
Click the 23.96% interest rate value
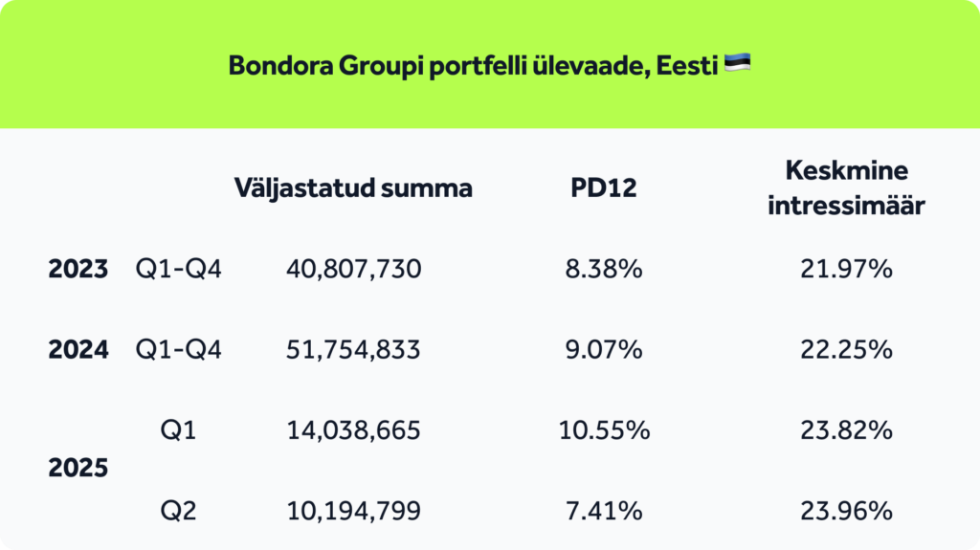point(846,511)
